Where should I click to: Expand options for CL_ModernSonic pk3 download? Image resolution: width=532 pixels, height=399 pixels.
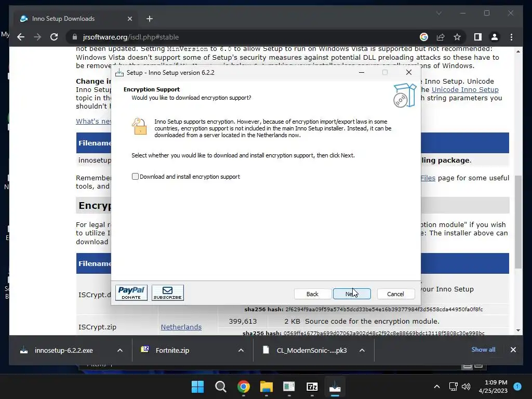(362, 350)
